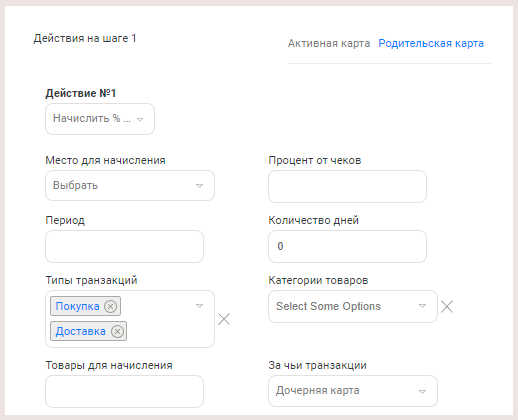Remove the Покупка tag

click(110, 306)
